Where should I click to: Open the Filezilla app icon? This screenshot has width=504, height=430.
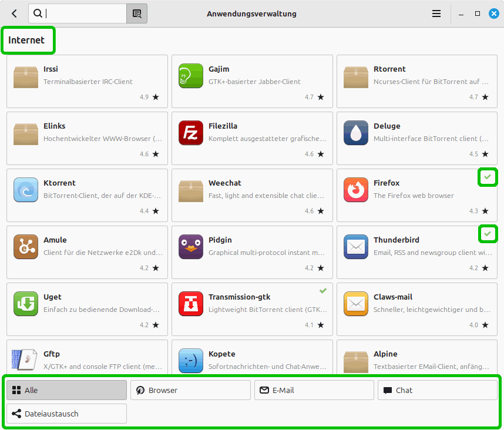(190, 133)
